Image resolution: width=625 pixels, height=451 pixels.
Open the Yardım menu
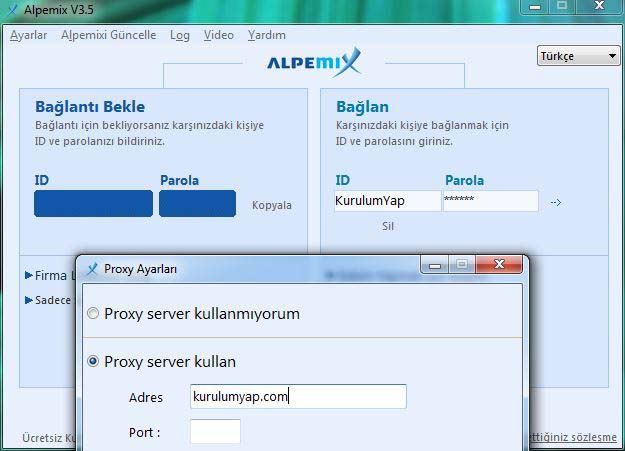click(x=266, y=35)
